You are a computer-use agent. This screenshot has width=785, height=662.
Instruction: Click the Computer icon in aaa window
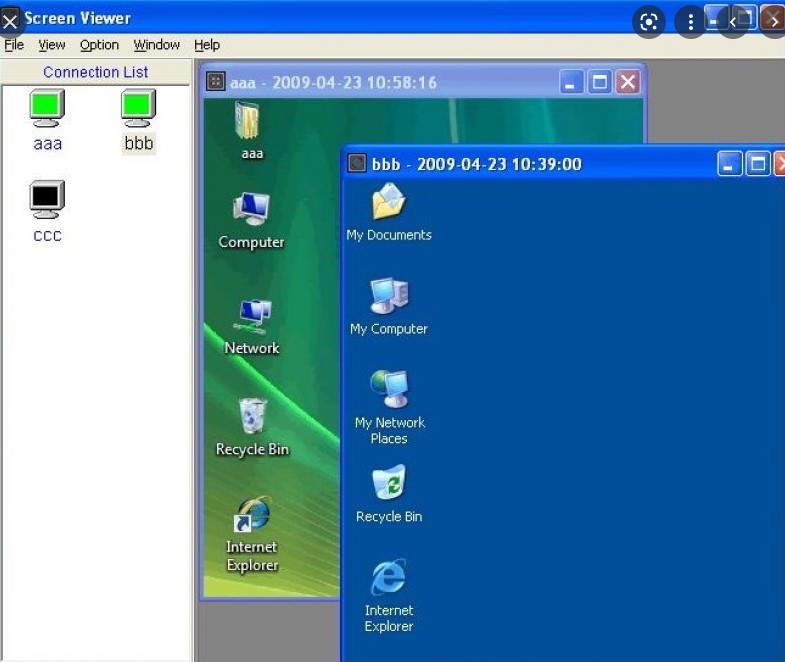tap(251, 209)
